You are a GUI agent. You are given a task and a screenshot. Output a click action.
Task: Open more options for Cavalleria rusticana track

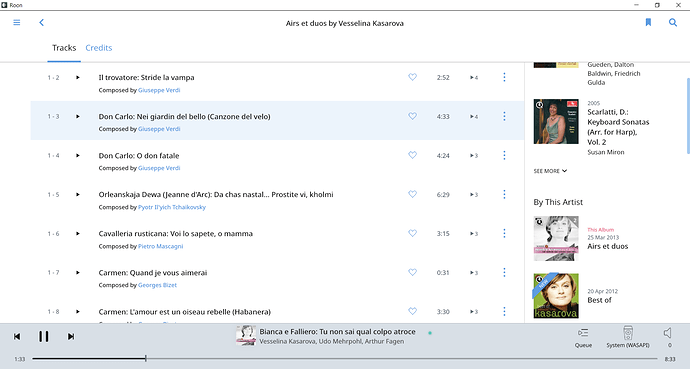504,233
